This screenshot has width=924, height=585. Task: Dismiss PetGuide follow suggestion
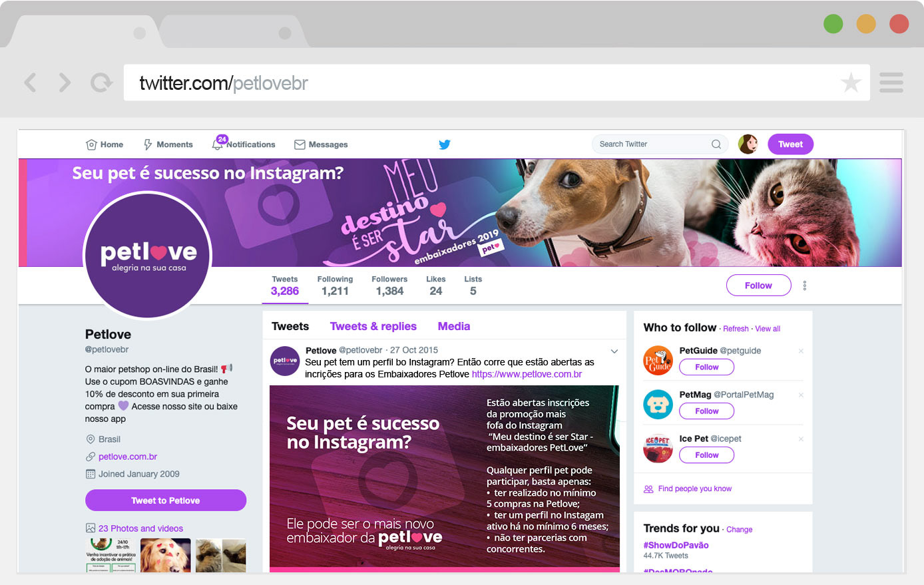(801, 351)
